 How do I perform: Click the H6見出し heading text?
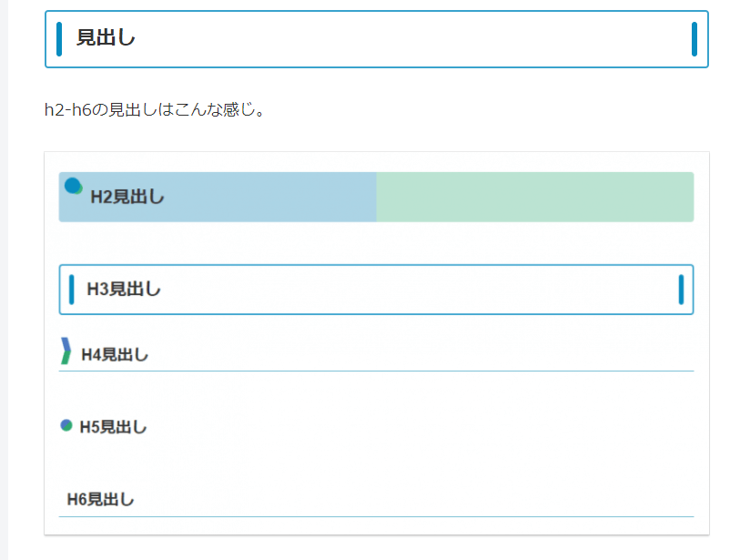pyautogui.click(x=100, y=500)
